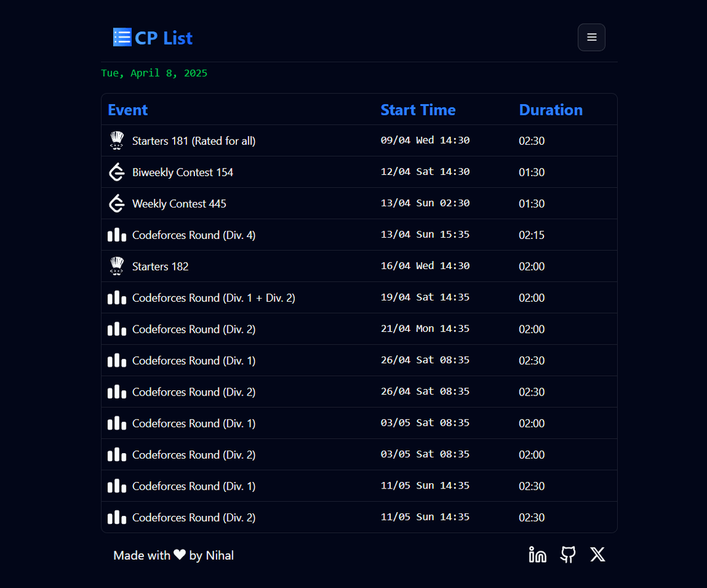
Task: Click the CodeChef icon beside Starters 182
Action: click(117, 266)
